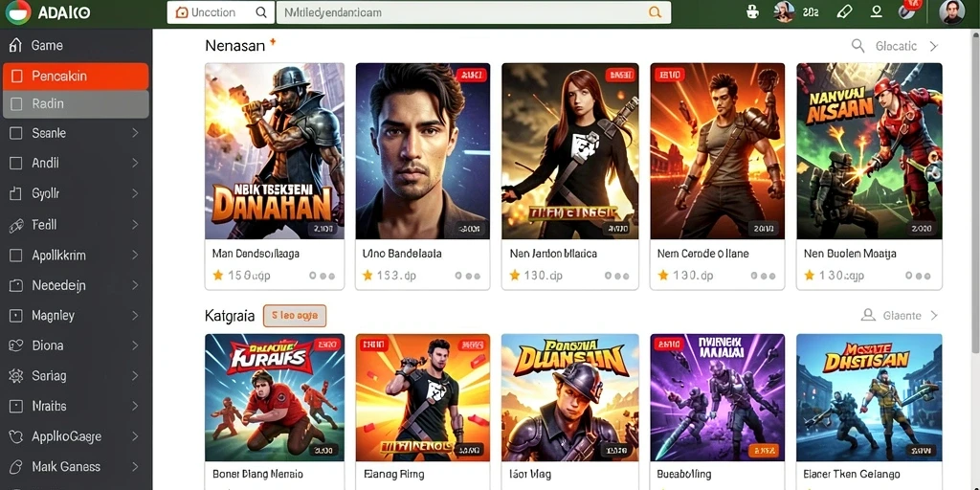This screenshot has height=490, width=980.
Task: Open the notification bell with red badge
Action: coord(907,11)
